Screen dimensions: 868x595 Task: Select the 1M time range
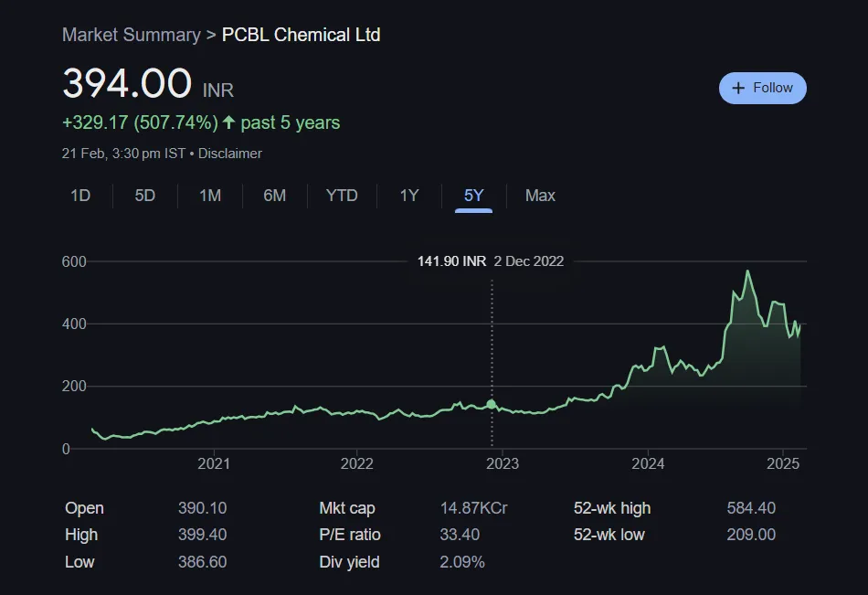point(210,196)
